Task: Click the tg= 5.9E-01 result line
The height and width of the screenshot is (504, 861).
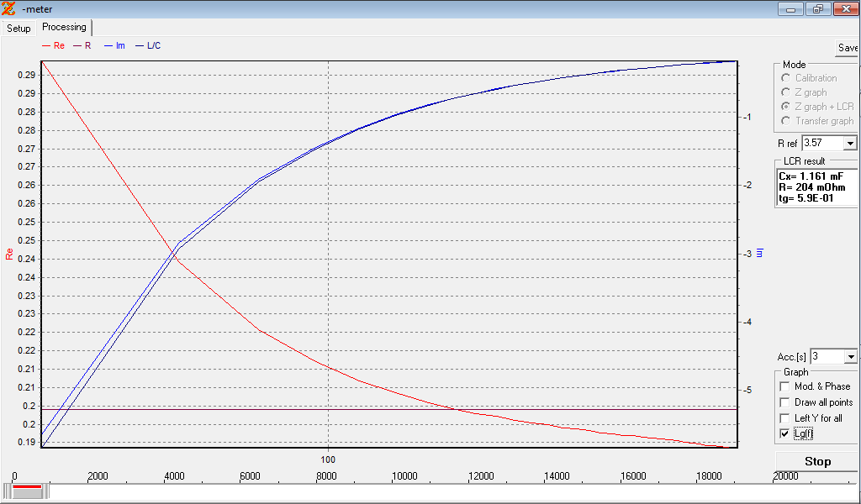Action: coord(806,198)
